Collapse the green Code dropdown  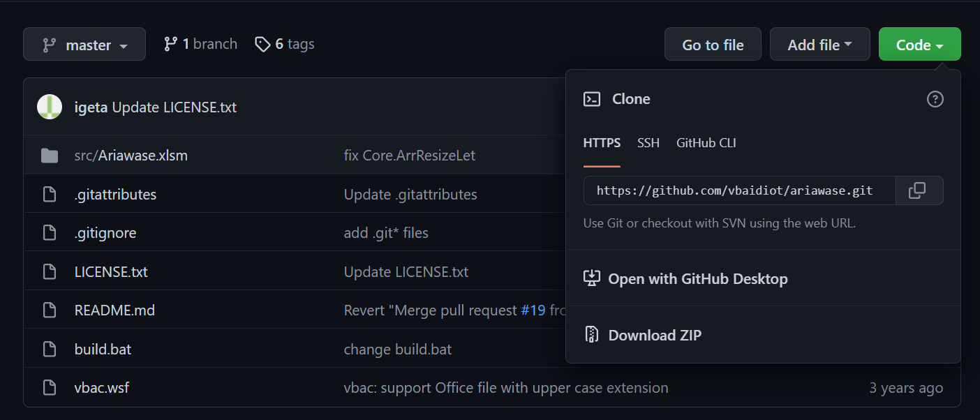tap(919, 44)
